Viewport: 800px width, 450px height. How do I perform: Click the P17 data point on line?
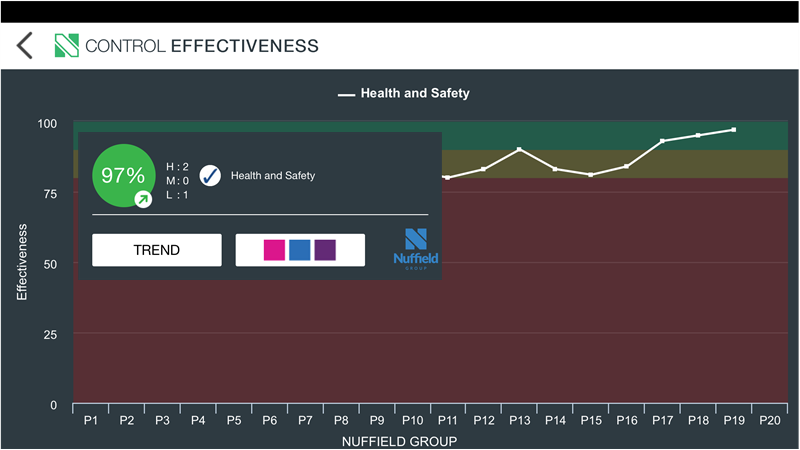pos(662,141)
